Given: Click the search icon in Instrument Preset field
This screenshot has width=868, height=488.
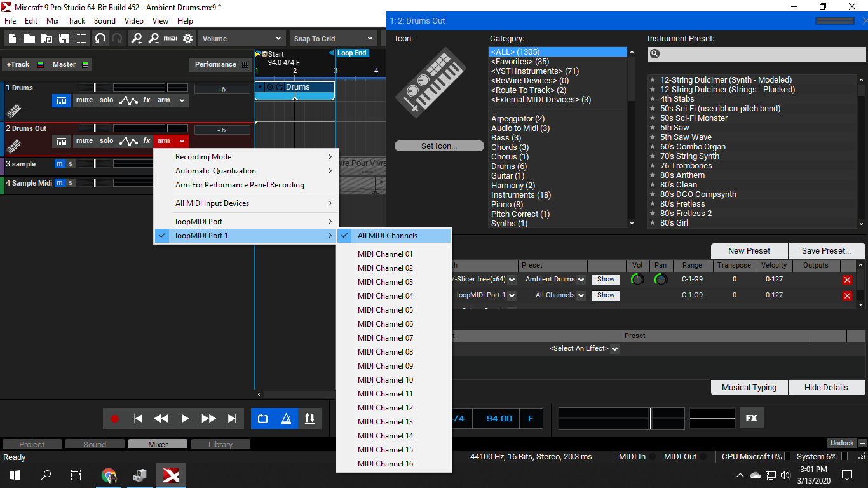Looking at the screenshot, I should point(655,54).
